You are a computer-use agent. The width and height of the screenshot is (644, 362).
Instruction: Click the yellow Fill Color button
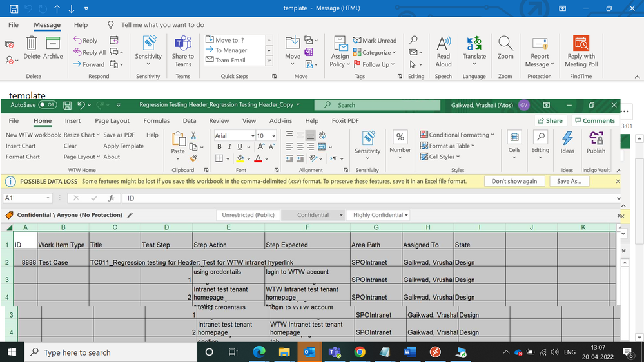tap(240, 158)
